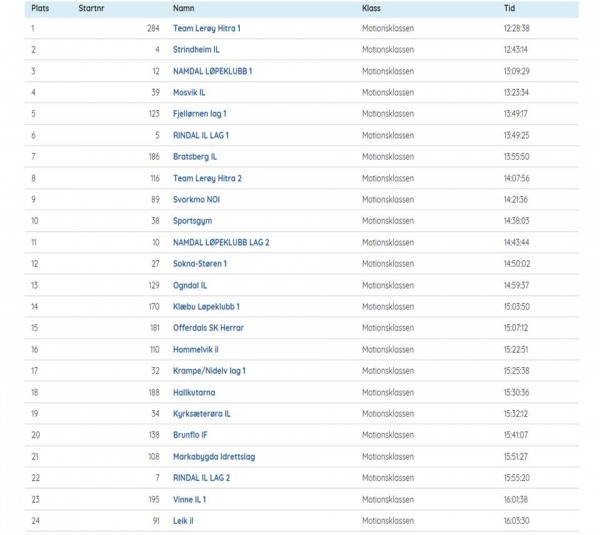Screen dimensions: 600x535
Task: Open NAMDAL LØPEKLUBB LAG 2 entry
Action: tap(221, 243)
